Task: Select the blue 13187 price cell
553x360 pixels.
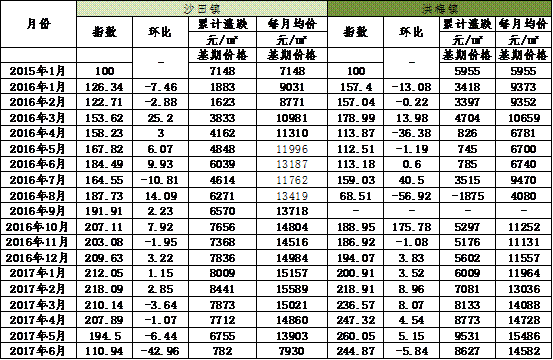Action: (x=292, y=164)
